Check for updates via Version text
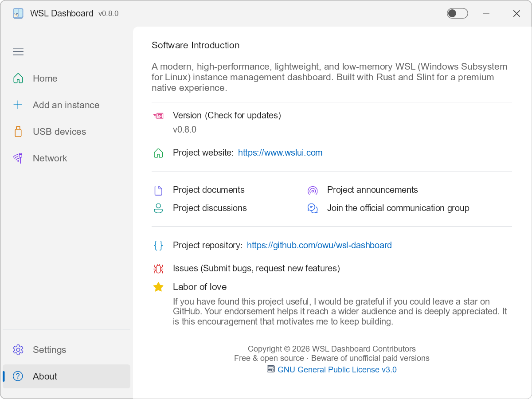Screen dimensions: 532x399 tap(227, 115)
